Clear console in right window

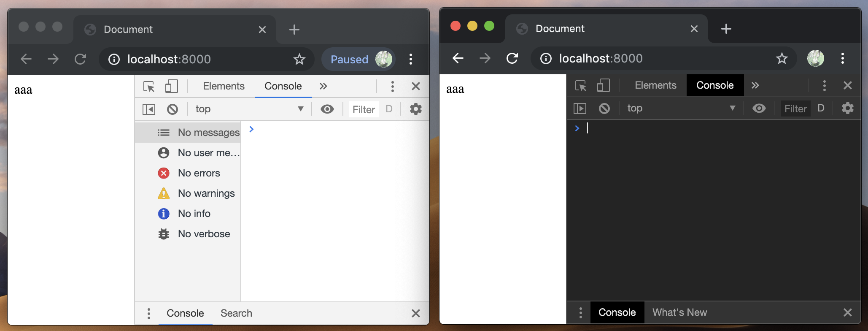coord(604,109)
